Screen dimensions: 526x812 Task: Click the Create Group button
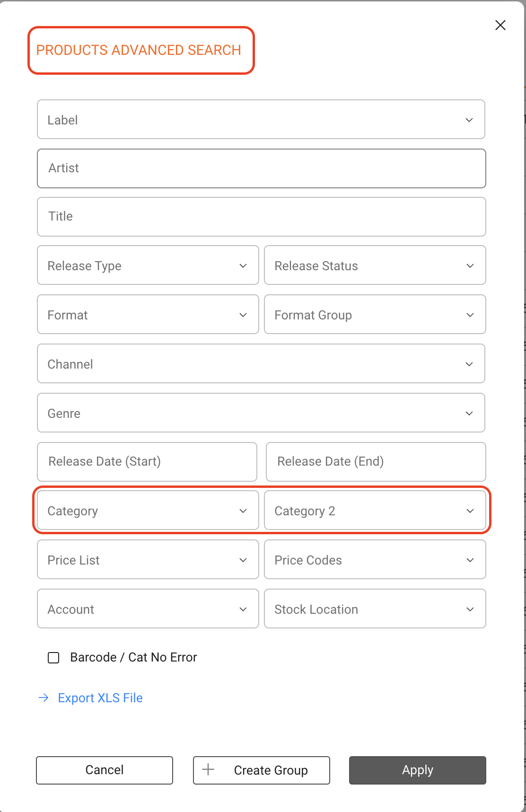point(262,770)
